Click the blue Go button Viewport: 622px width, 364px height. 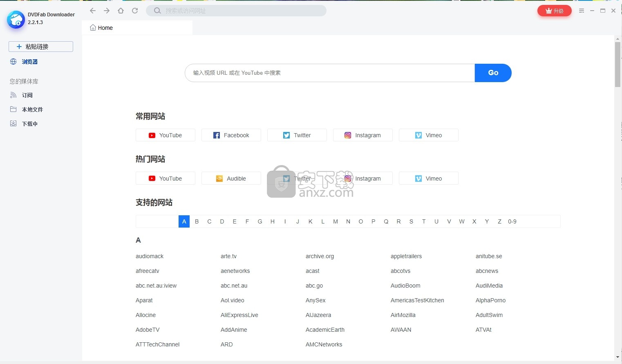[x=493, y=73]
